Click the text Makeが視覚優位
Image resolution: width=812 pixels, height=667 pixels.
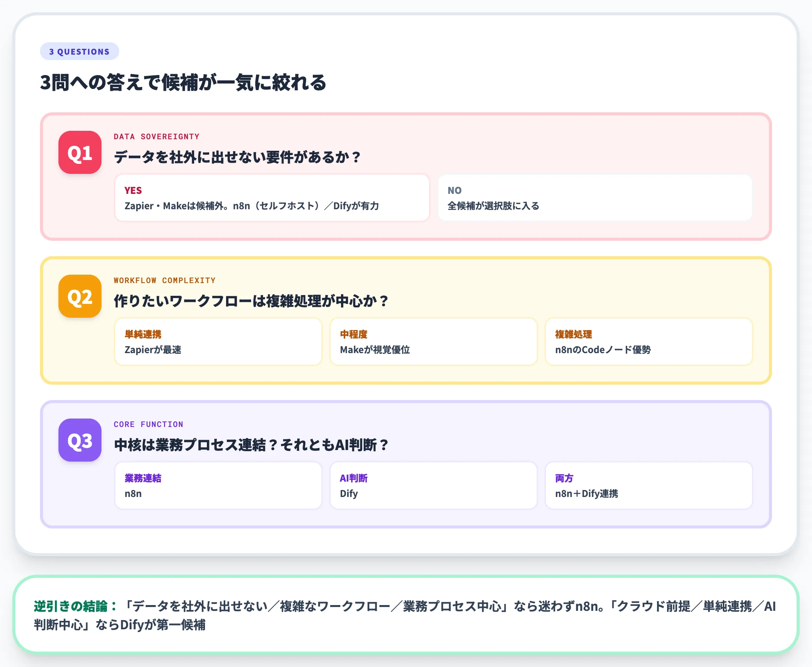pyautogui.click(x=375, y=350)
